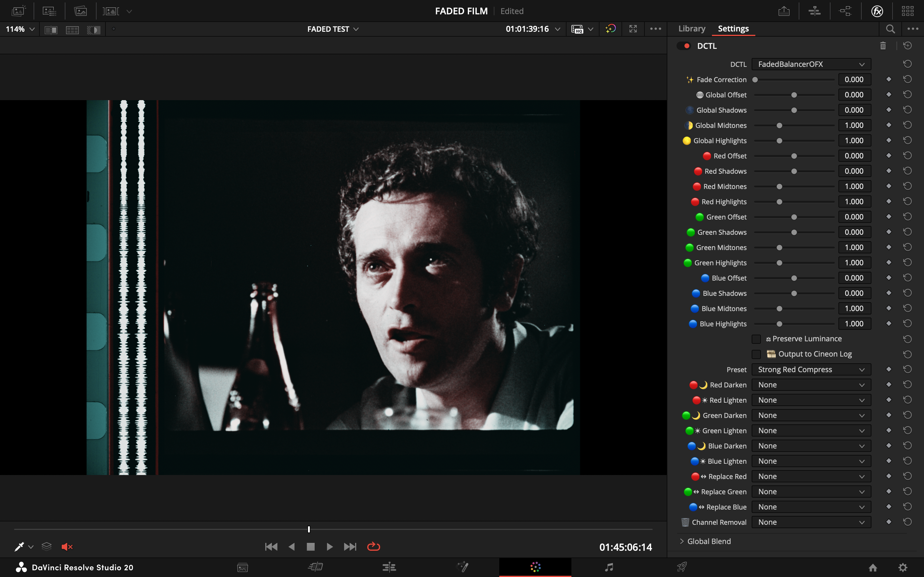The width and height of the screenshot is (924, 577).
Task: Click the project settings gear icon
Action: [903, 568]
